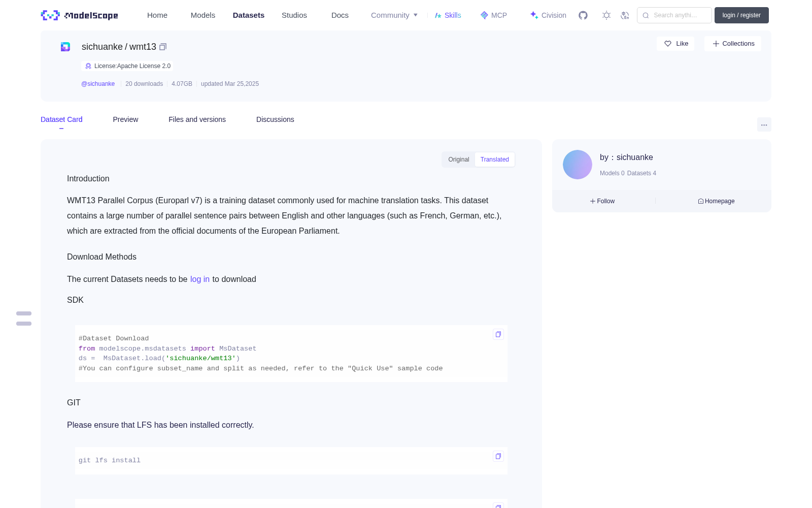Click the login / register button

pyautogui.click(x=741, y=15)
